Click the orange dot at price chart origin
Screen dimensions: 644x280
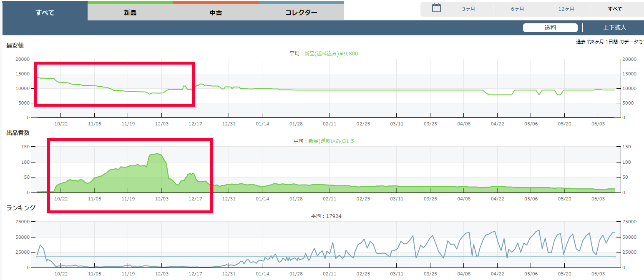click(x=37, y=117)
